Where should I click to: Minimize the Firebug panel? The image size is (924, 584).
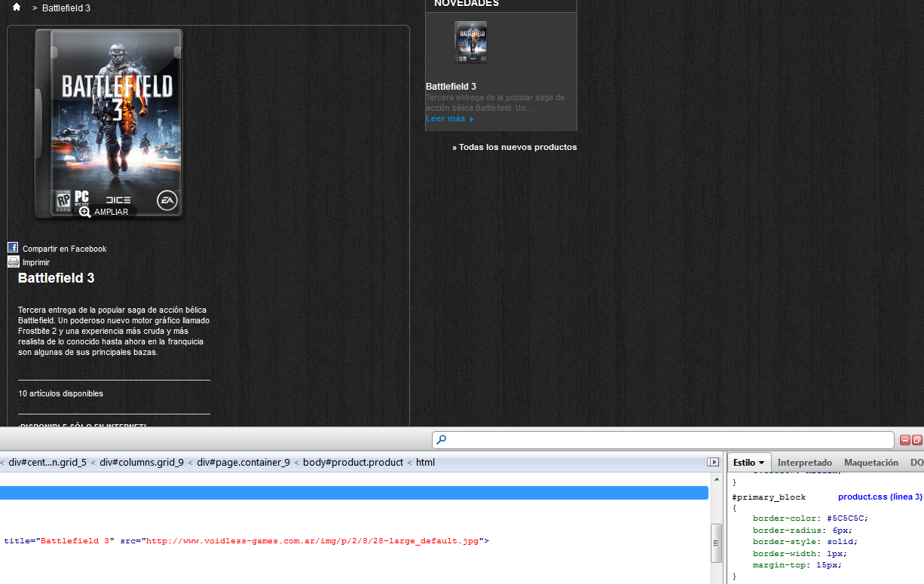905,440
